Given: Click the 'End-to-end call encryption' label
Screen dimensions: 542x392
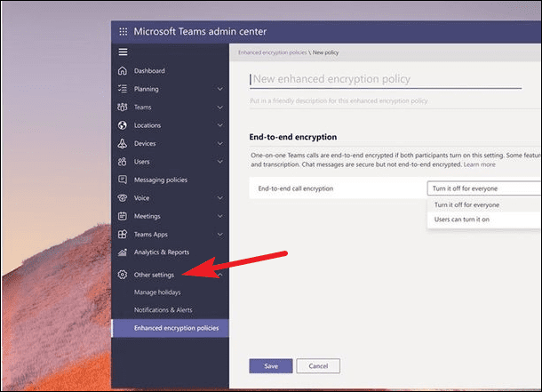Looking at the screenshot, I should click(296, 188).
